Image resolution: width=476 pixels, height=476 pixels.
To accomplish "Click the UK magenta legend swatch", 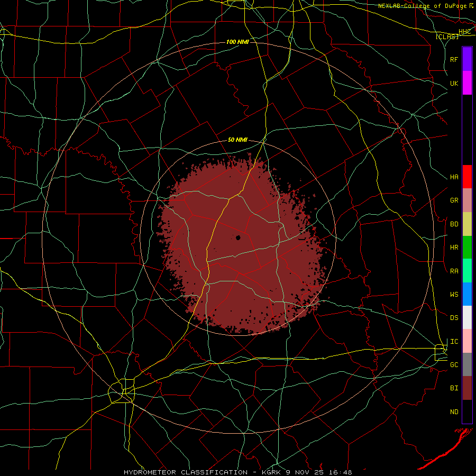I will point(467,83).
